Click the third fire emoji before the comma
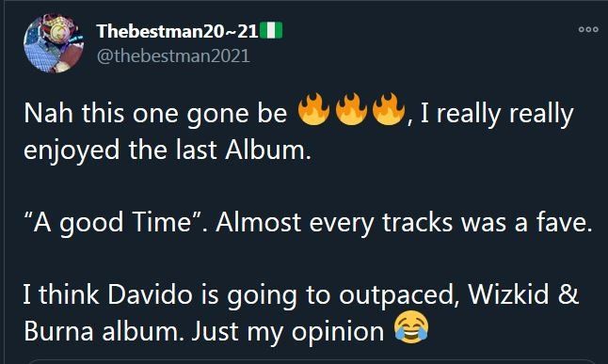 coord(389,109)
